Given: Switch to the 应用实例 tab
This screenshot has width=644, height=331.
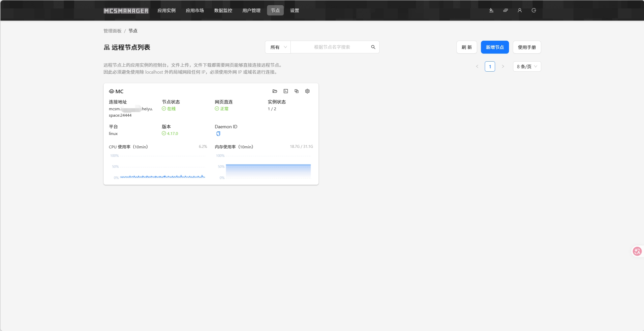Looking at the screenshot, I should 167,11.
